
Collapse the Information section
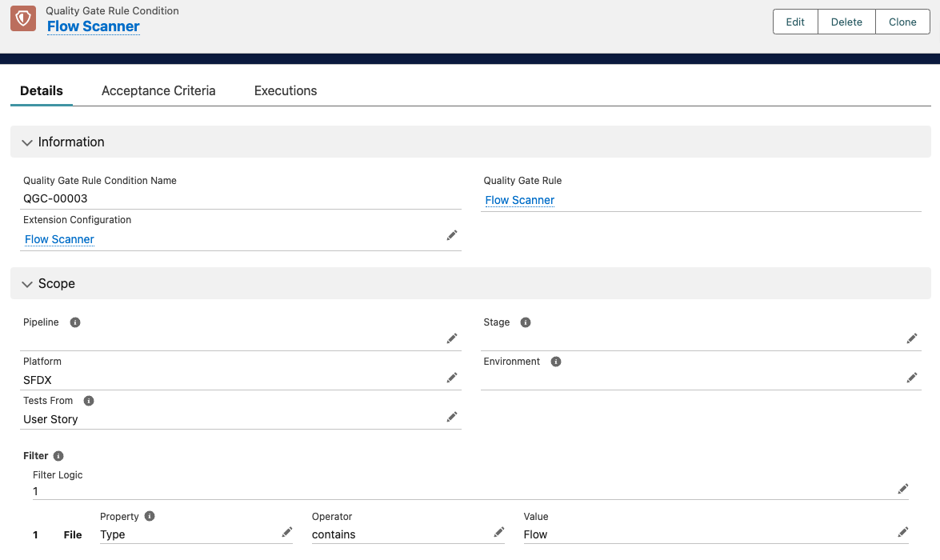point(28,142)
